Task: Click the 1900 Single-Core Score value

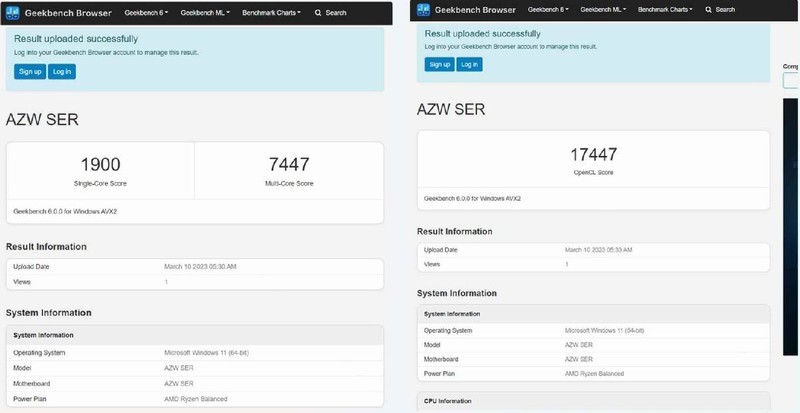Action: [x=101, y=164]
